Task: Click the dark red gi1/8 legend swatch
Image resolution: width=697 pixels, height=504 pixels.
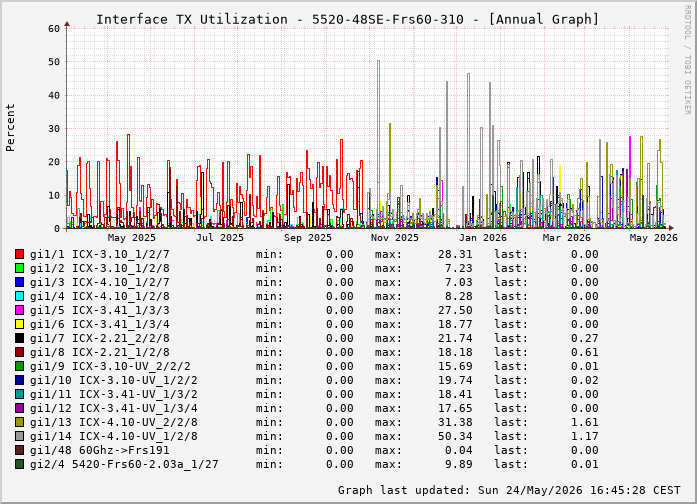Action: [19, 352]
